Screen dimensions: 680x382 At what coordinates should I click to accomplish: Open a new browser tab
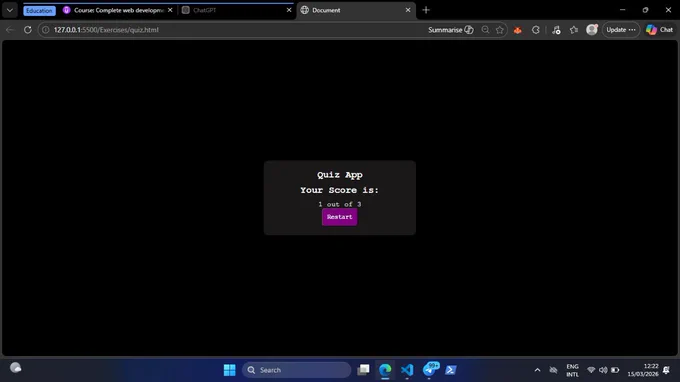click(426, 10)
